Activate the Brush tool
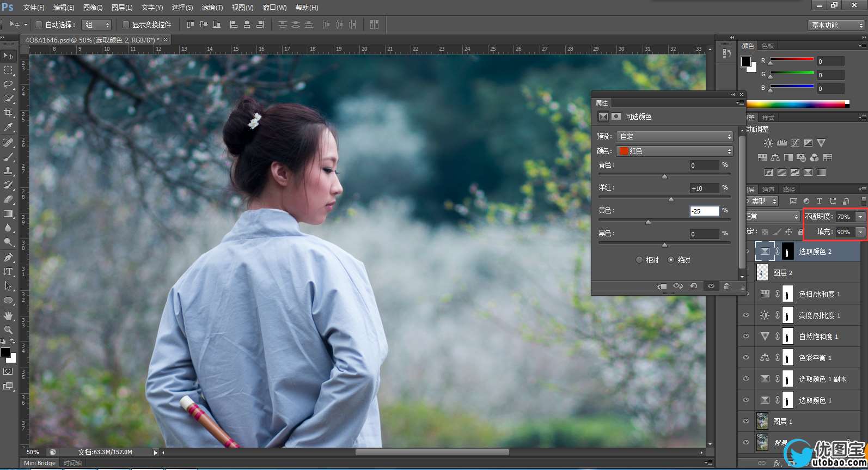Viewport: 868px width, 470px height. (x=8, y=157)
